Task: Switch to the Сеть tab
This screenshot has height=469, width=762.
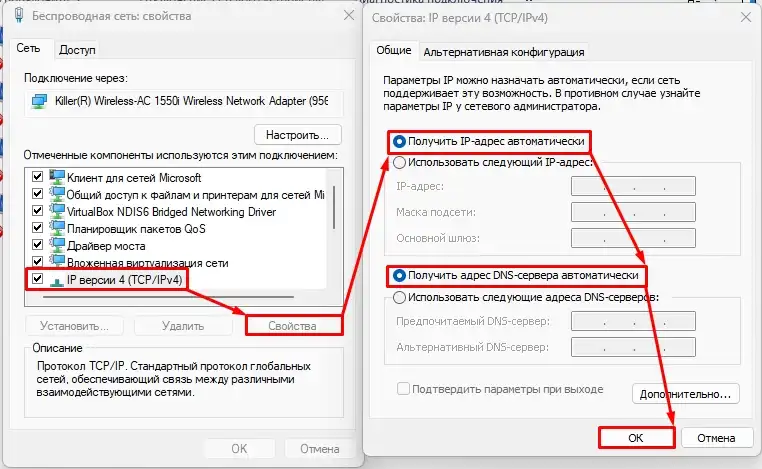Action: 28,49
